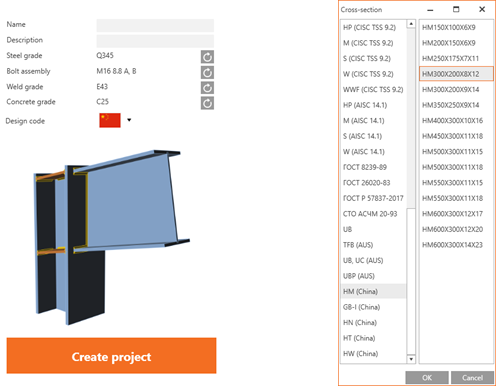Viewport: 496px width, 386px height.
Task: Maximize the Cross-section dialog window
Action: (456, 9)
